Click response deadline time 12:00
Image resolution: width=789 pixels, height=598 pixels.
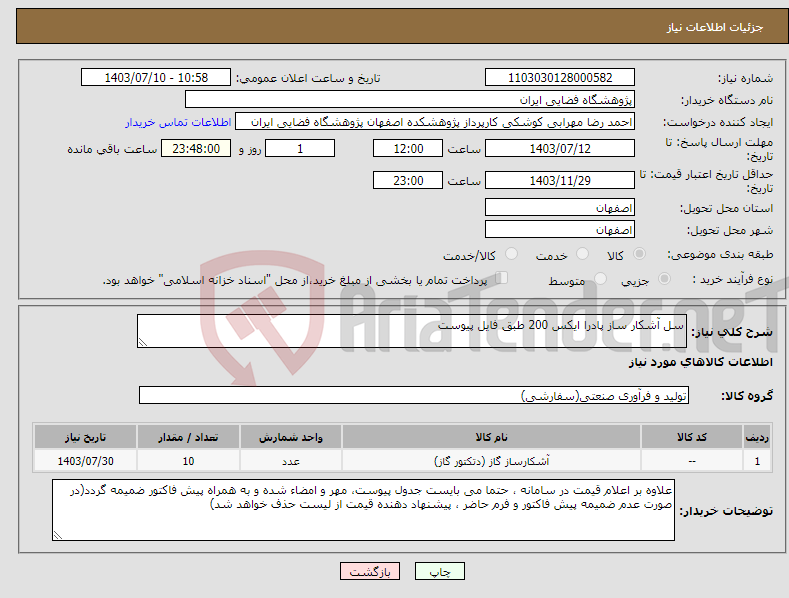(408, 148)
